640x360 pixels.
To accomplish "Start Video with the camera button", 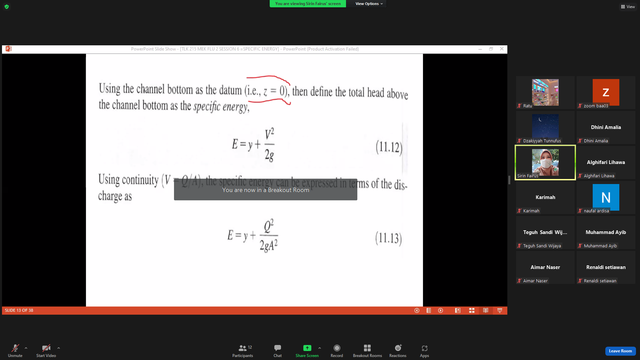I will click(x=46, y=350).
